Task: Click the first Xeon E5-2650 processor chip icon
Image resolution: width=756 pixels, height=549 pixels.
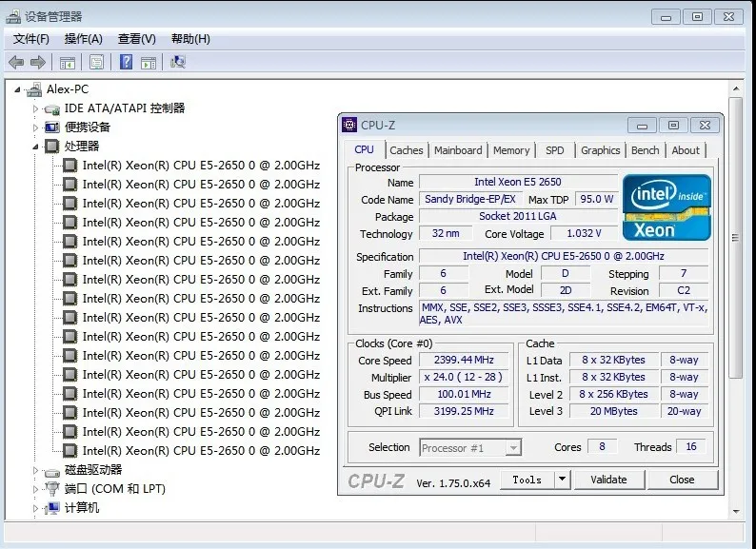Action: tap(70, 166)
